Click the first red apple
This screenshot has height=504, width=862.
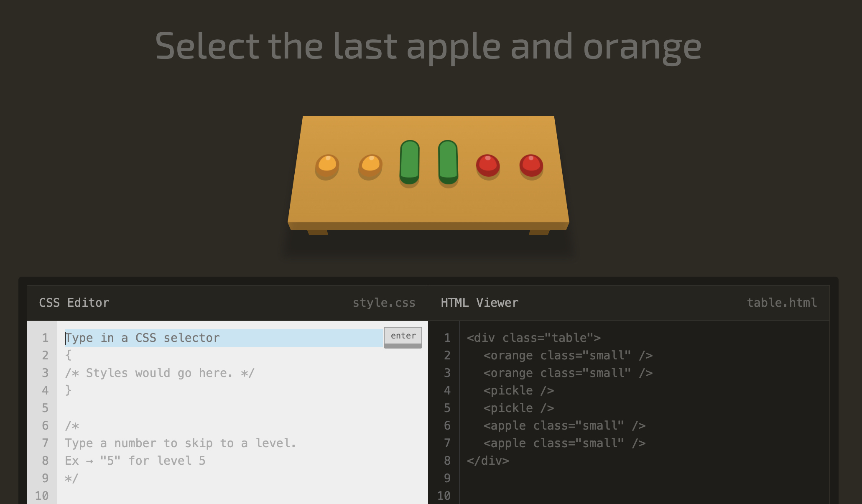point(488,165)
